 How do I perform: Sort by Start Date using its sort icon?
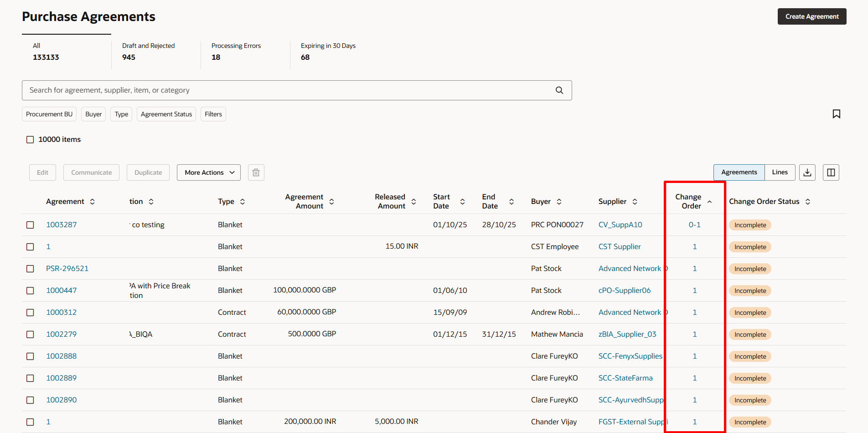(x=463, y=201)
